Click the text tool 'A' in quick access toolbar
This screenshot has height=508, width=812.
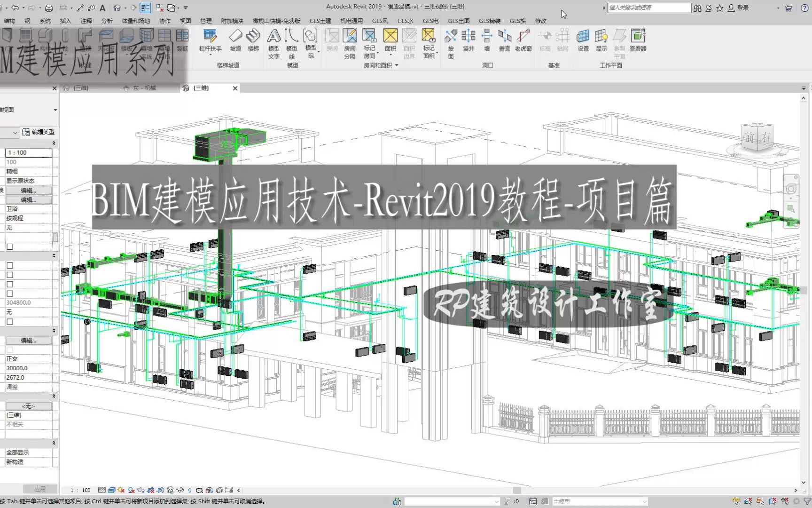(102, 8)
